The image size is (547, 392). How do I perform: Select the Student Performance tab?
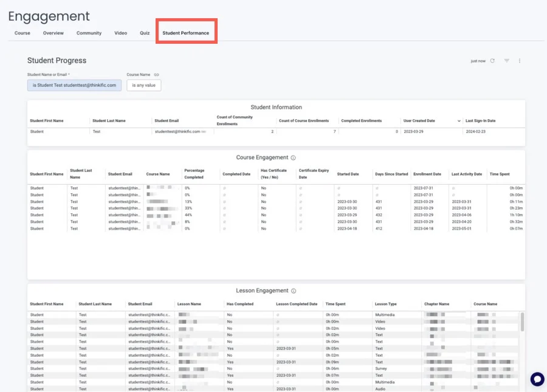(186, 33)
